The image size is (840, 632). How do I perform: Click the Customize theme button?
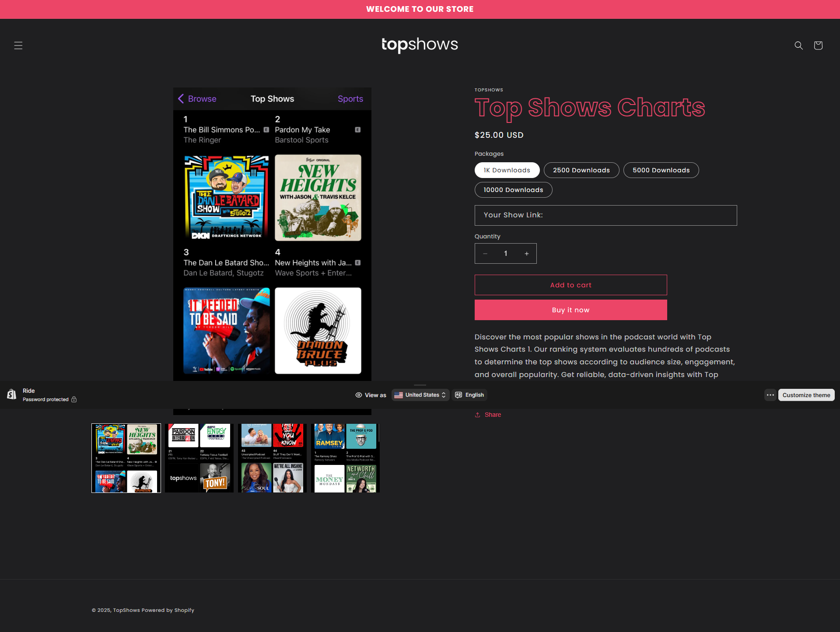[806, 395]
